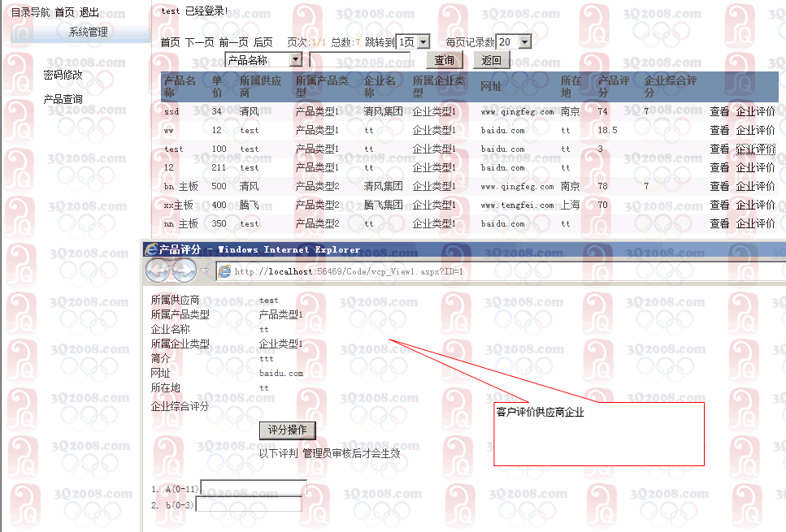The height and width of the screenshot is (532, 786).
Task: Click 企业评价 for the nn 主板 row
Action: click(755, 223)
